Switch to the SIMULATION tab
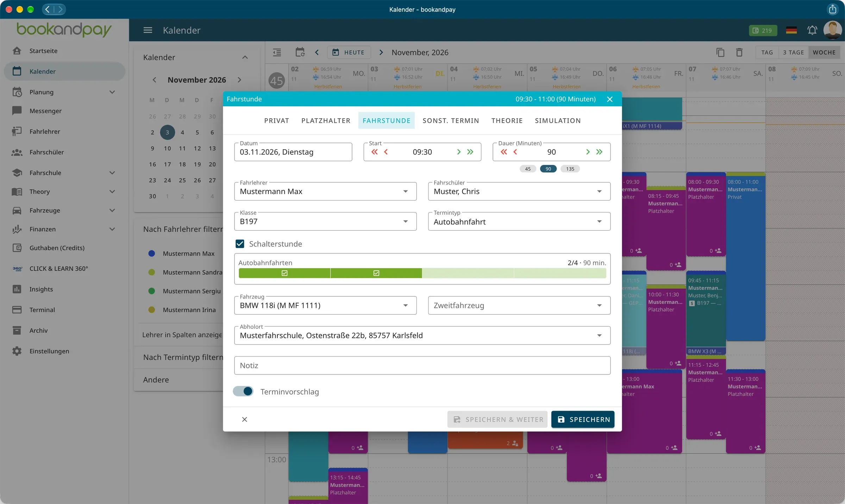This screenshot has height=504, width=845. pos(558,121)
